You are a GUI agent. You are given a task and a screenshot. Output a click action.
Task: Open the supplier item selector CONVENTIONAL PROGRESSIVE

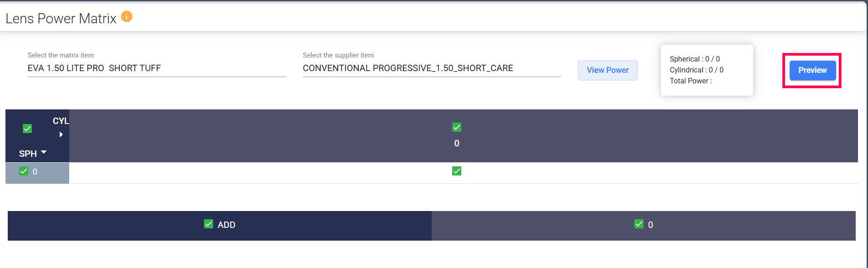point(431,68)
